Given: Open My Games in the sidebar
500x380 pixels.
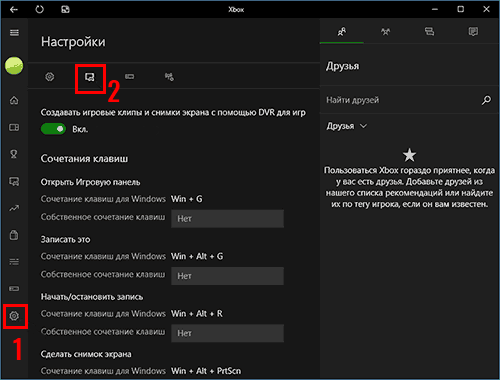Looking at the screenshot, I should 14,128.
